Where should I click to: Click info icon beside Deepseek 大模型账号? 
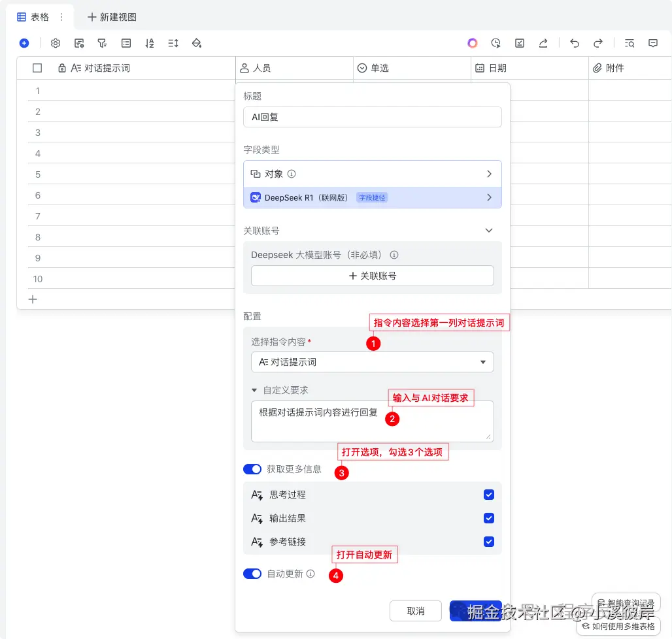tap(394, 255)
